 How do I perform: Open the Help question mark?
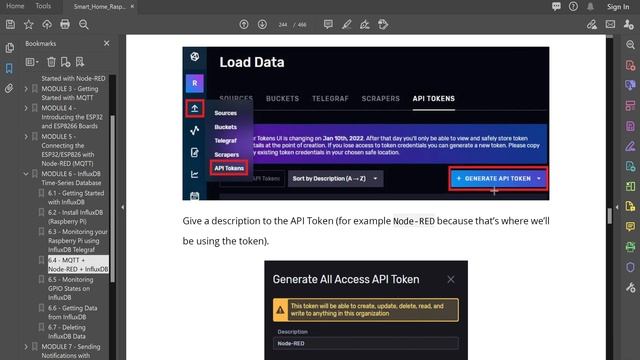pyautogui.click(x=573, y=7)
